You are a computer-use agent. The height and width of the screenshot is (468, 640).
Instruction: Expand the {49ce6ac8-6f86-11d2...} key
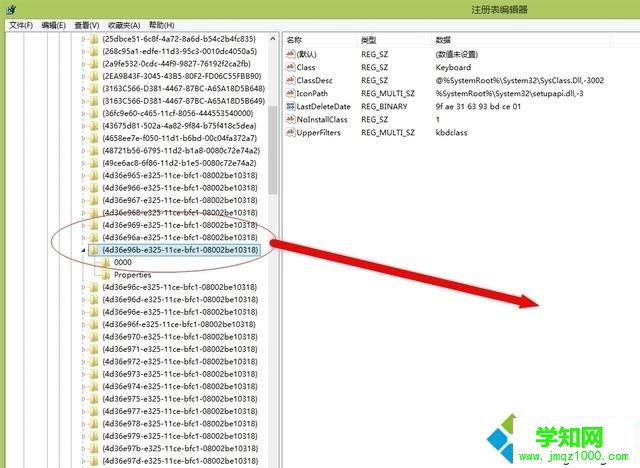84,163
